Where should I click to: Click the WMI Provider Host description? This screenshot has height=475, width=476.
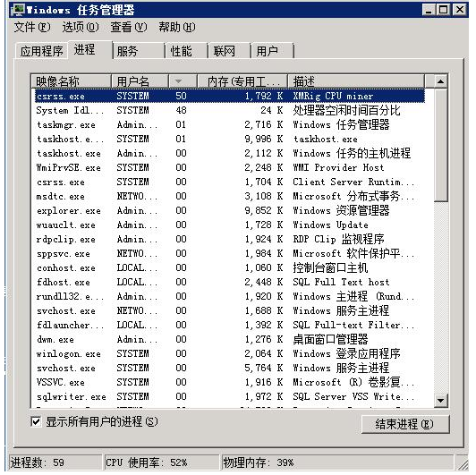338,167
